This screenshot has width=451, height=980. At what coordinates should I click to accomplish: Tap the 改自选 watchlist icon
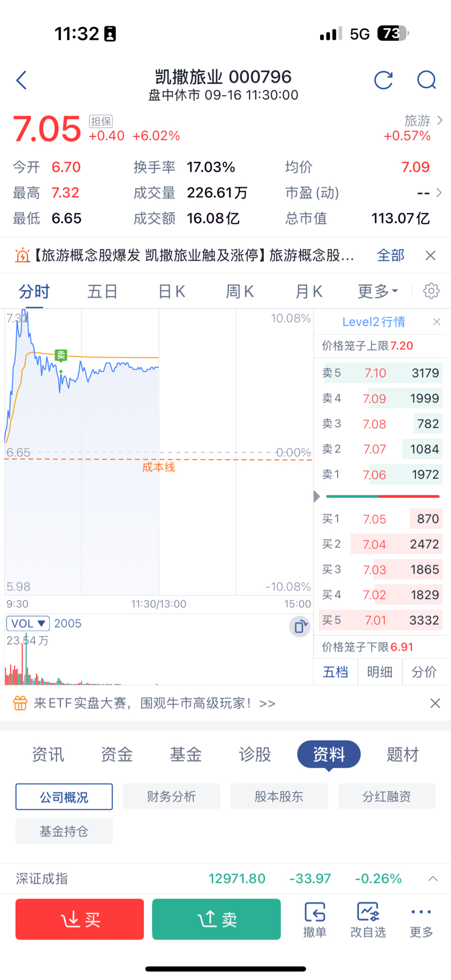click(x=368, y=919)
